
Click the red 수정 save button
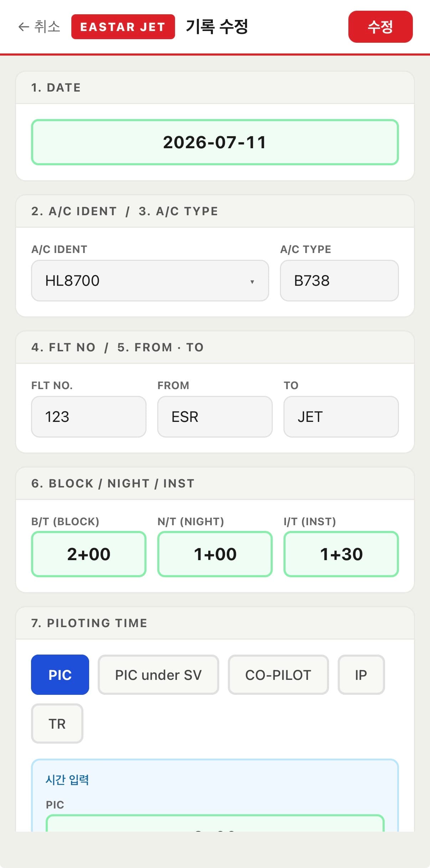380,27
